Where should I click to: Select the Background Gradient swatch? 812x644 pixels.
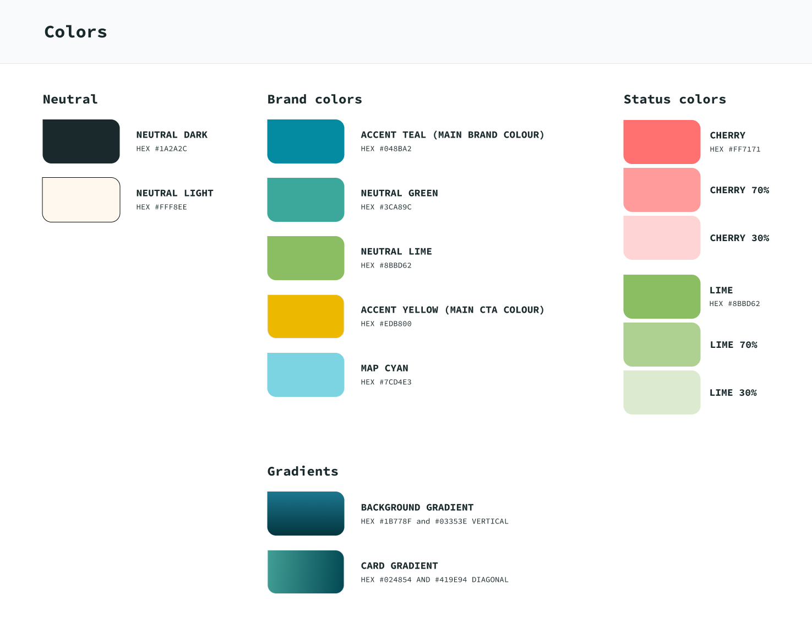tap(306, 514)
